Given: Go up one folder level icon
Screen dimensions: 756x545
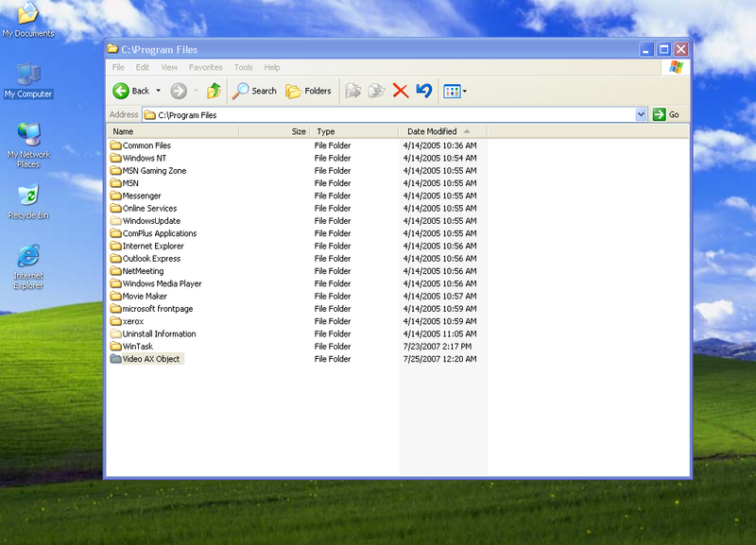Looking at the screenshot, I should (x=215, y=91).
